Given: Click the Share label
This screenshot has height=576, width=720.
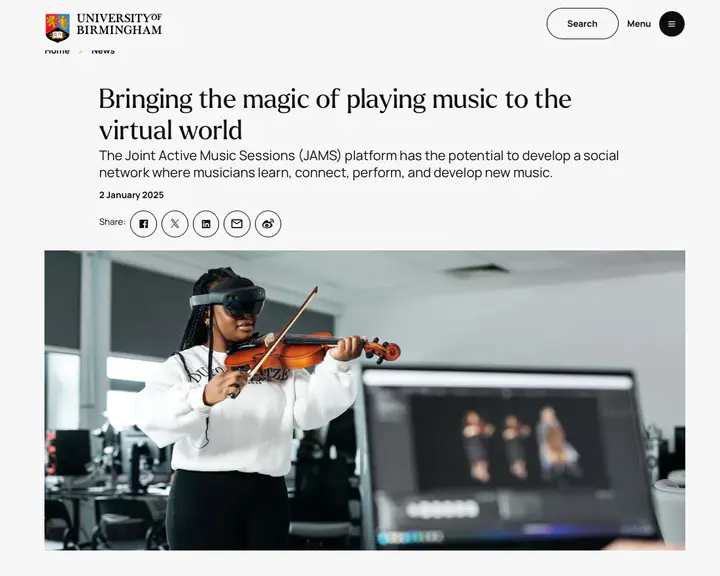Looking at the screenshot, I should click(x=112, y=222).
